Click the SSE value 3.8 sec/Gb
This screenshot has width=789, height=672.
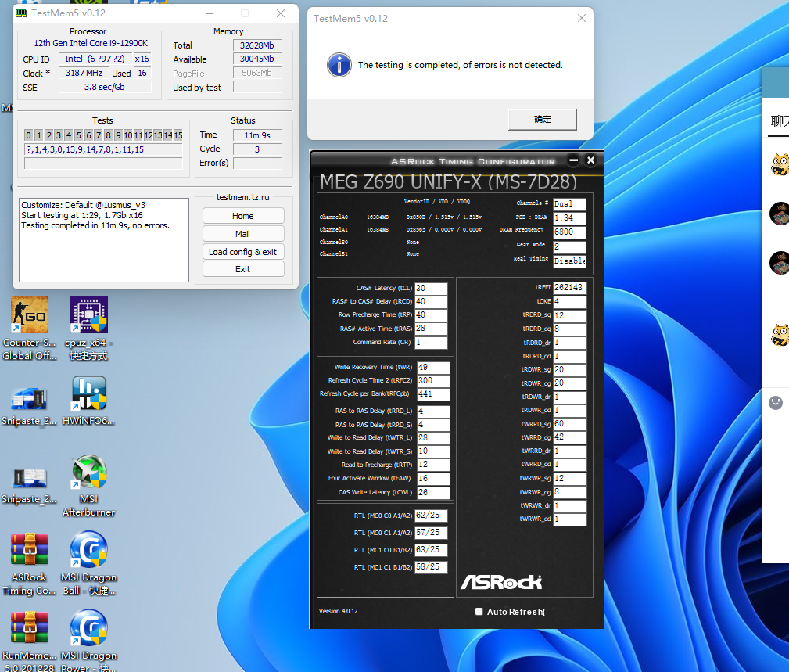tap(105, 87)
